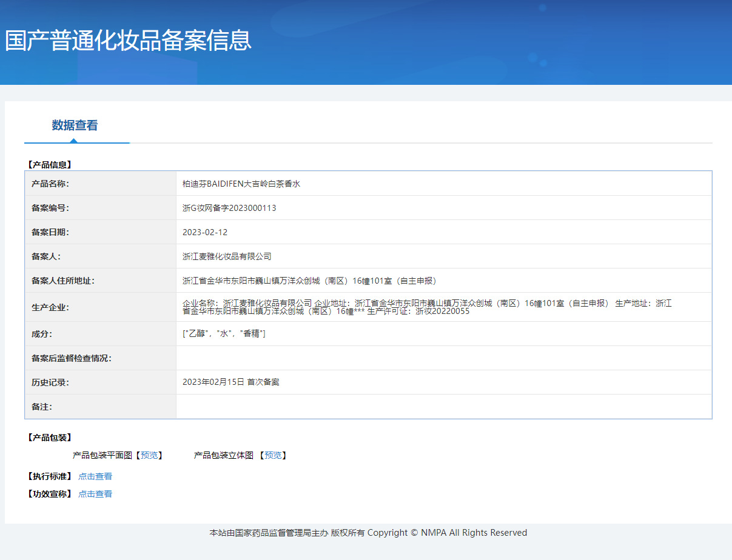Preview the 产品包装立体图 image

click(x=272, y=455)
